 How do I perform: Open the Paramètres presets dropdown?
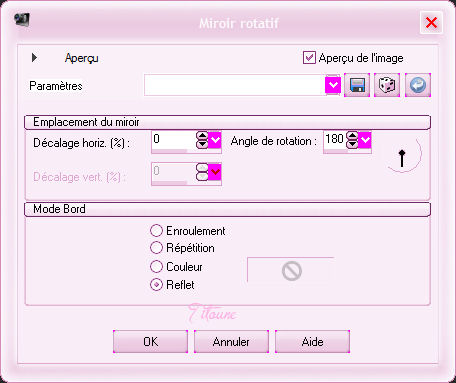[x=333, y=85]
